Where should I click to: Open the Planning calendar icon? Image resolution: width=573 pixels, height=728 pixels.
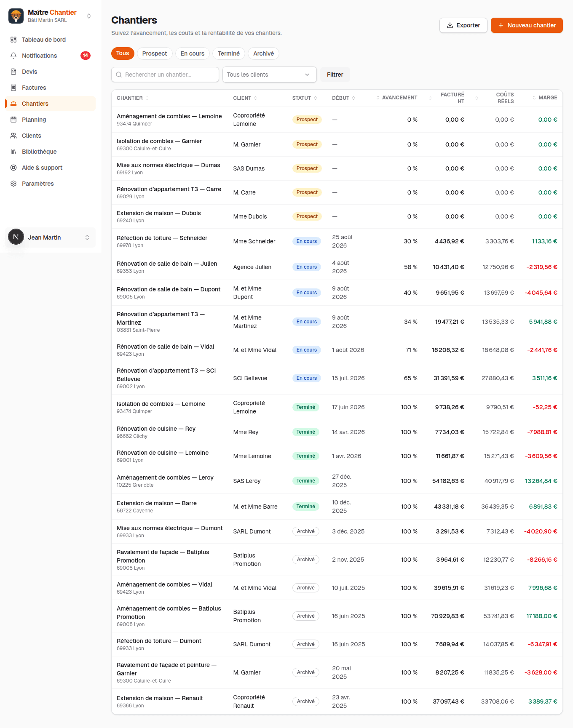point(13,120)
